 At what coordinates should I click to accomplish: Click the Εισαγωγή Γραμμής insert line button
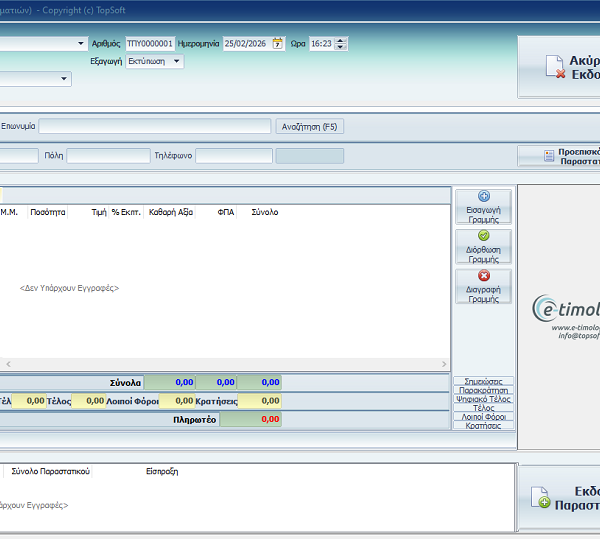pos(483,206)
